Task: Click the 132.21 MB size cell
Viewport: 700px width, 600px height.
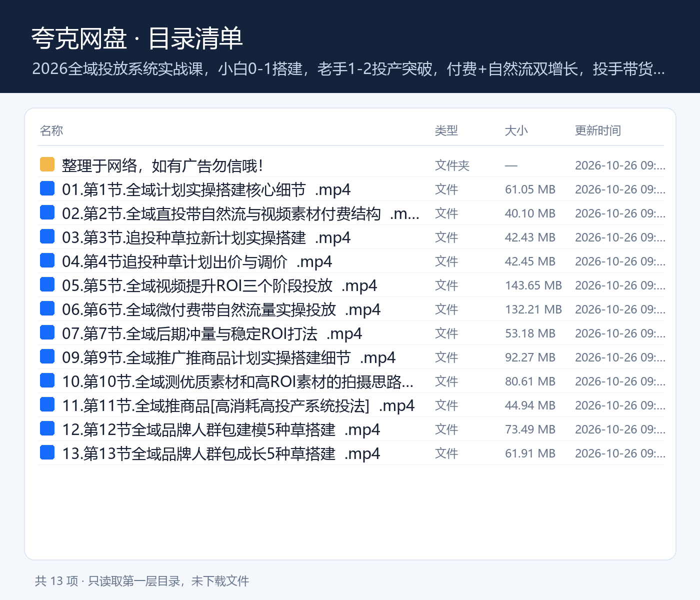Action: coord(533,309)
